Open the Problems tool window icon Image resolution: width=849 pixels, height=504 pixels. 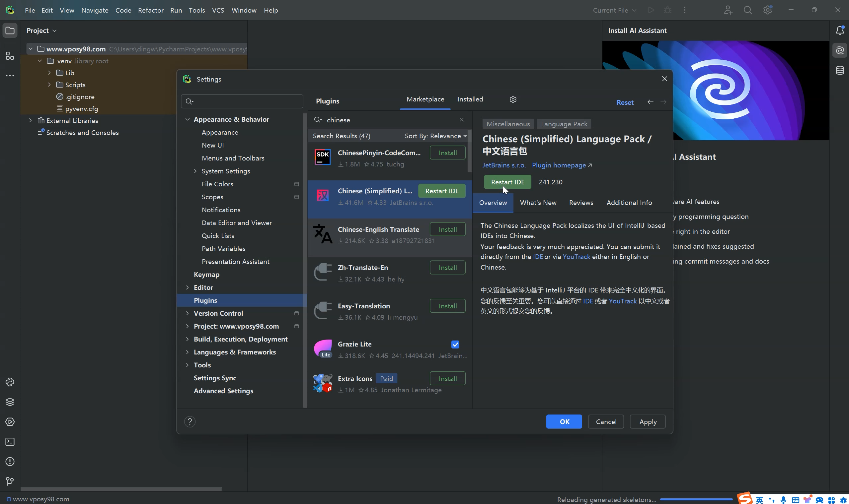(10, 462)
